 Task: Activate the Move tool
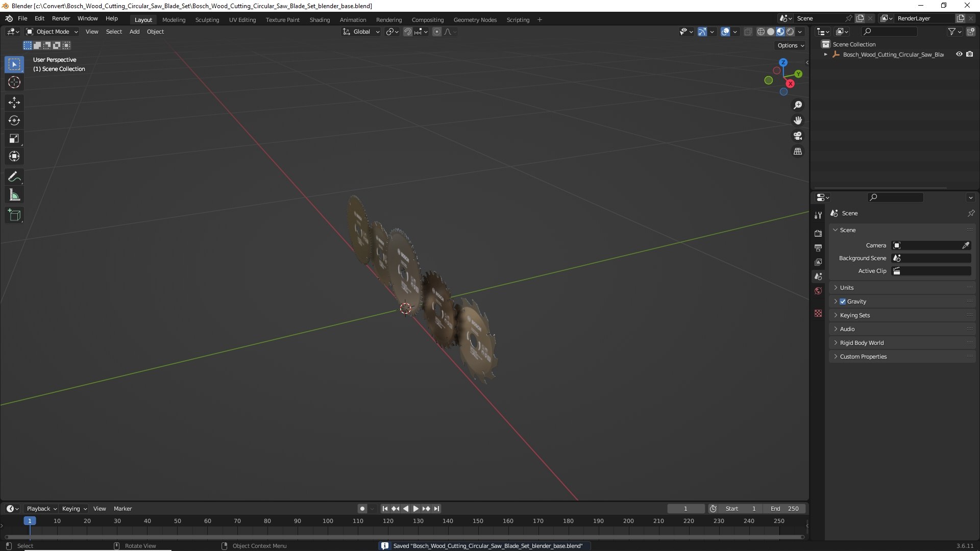tap(14, 103)
